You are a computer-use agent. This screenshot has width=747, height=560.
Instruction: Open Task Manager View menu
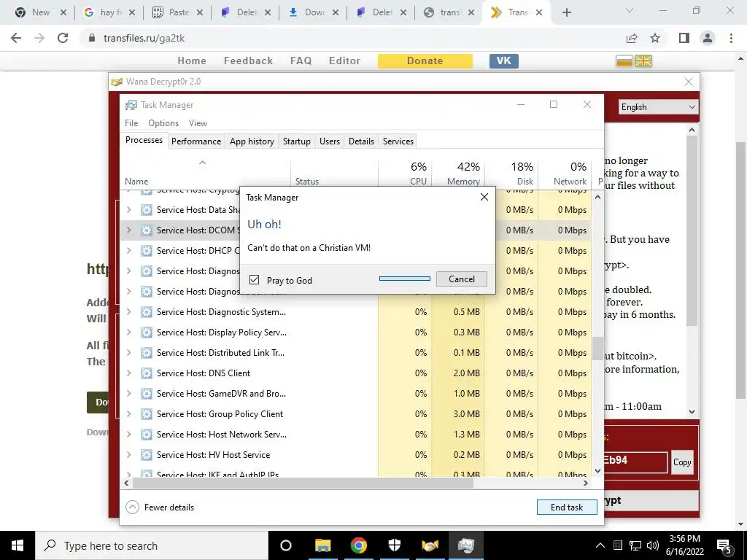click(x=198, y=122)
